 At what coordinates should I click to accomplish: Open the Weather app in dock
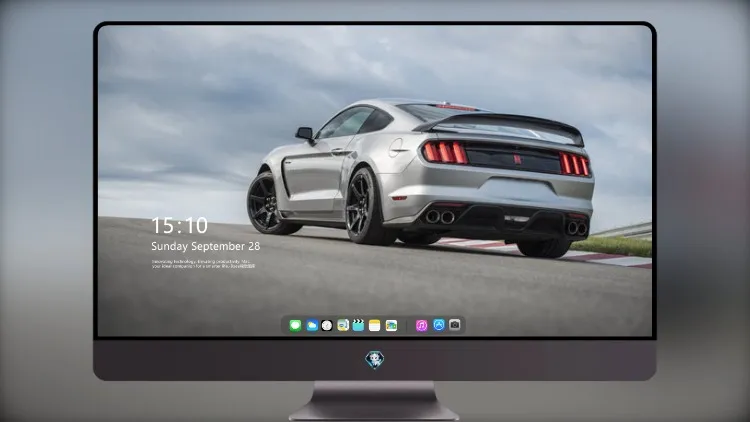pyautogui.click(x=312, y=325)
